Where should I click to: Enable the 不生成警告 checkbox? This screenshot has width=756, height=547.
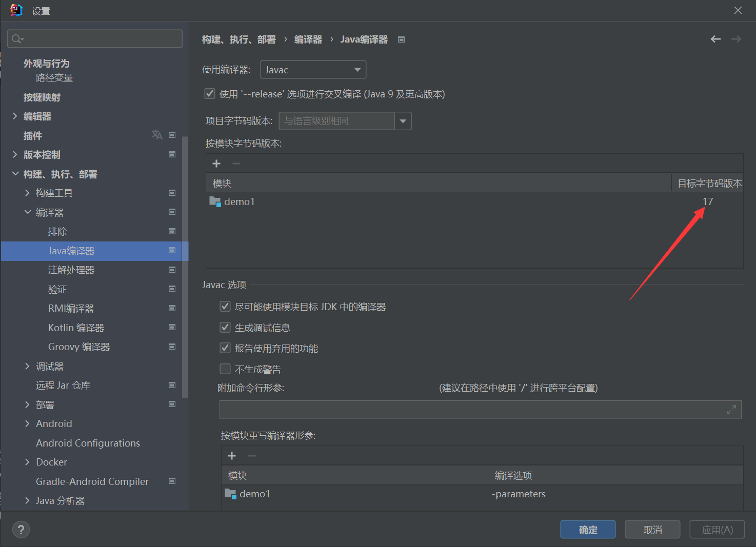225,369
